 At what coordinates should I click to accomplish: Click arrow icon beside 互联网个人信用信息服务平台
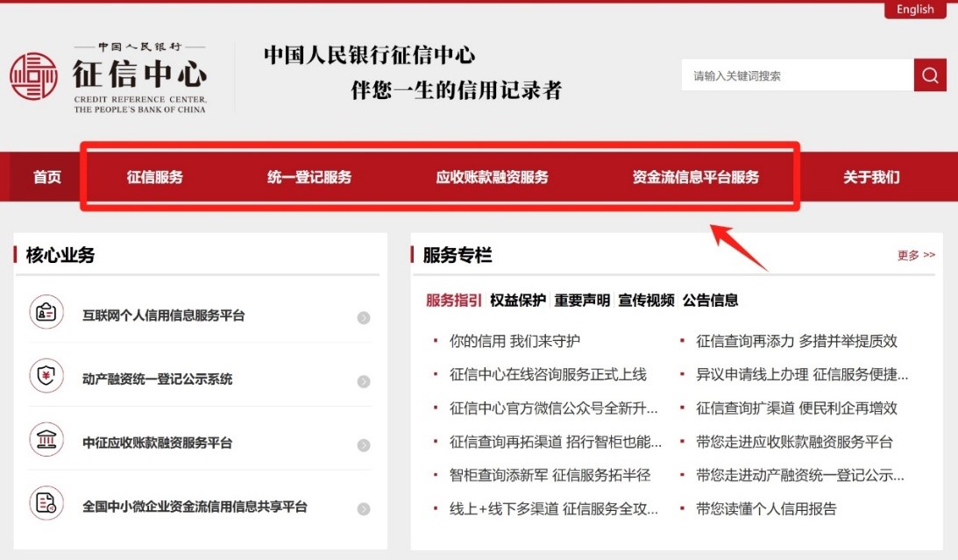[364, 318]
